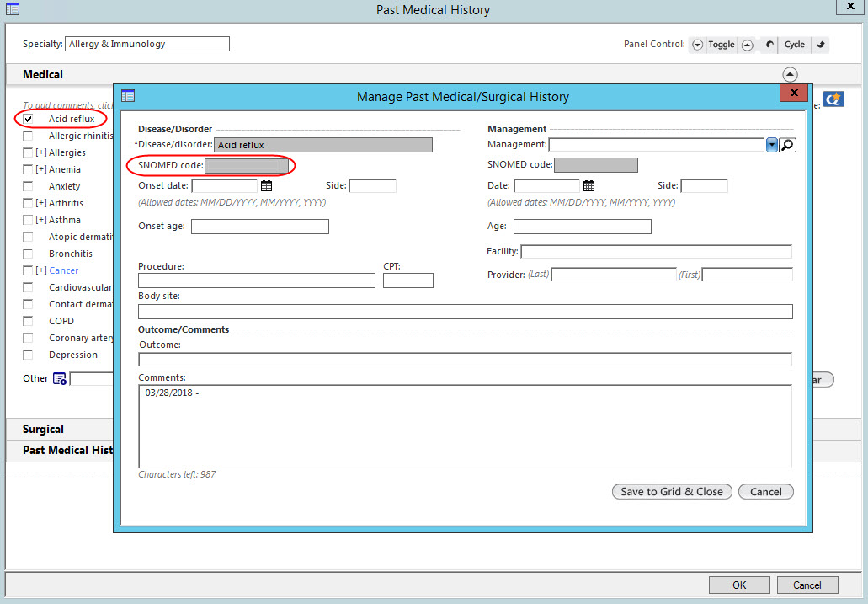868x604 pixels.
Task: Click the Toggle button
Action: 722,45
